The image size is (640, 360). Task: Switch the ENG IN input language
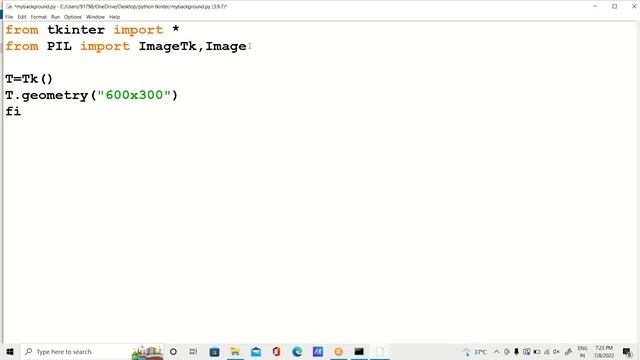click(x=582, y=351)
